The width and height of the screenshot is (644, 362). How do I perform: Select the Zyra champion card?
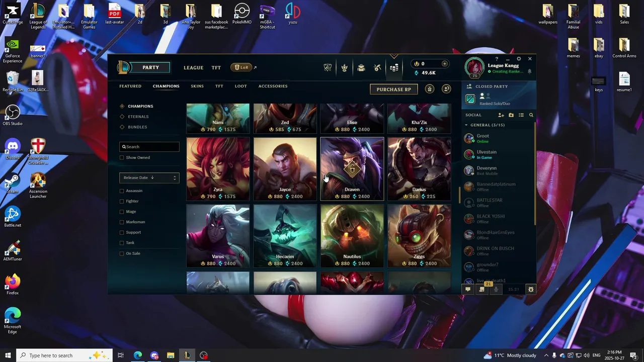(x=218, y=169)
